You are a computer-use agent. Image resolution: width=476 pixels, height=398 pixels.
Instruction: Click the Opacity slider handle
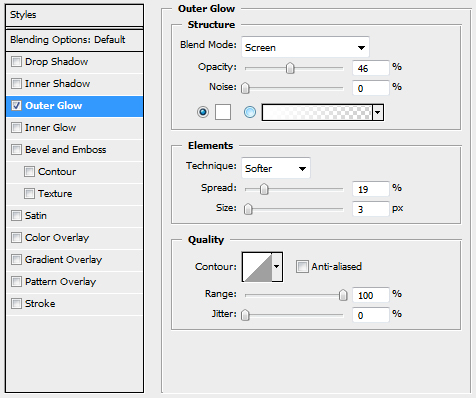(x=290, y=68)
